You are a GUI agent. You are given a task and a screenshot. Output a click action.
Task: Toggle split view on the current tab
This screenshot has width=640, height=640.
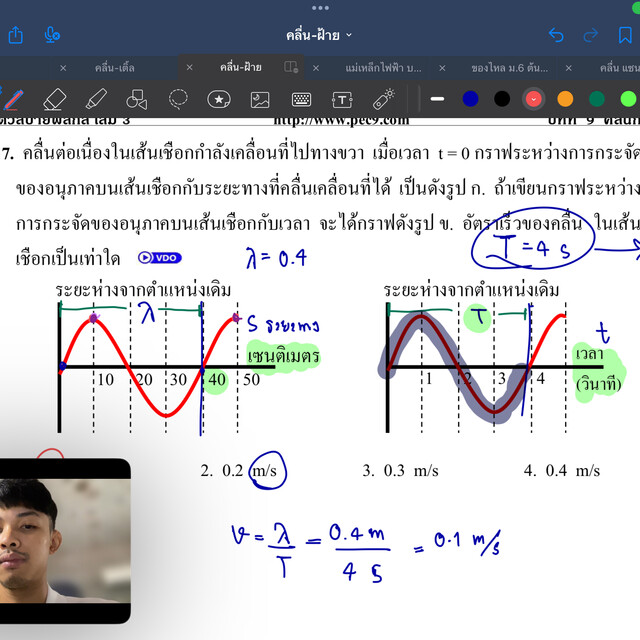[291, 67]
